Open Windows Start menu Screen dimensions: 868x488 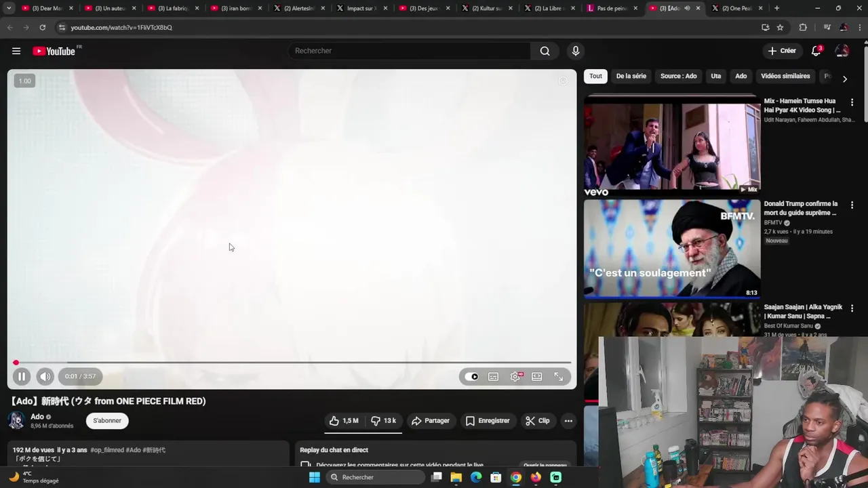click(315, 477)
